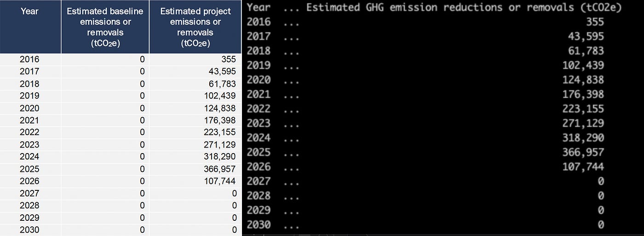
Task: Select table cell with project emissions 366,957
Action: pyautogui.click(x=220, y=169)
